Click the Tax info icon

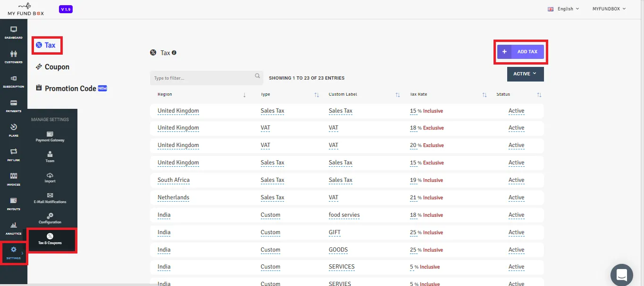tap(174, 53)
